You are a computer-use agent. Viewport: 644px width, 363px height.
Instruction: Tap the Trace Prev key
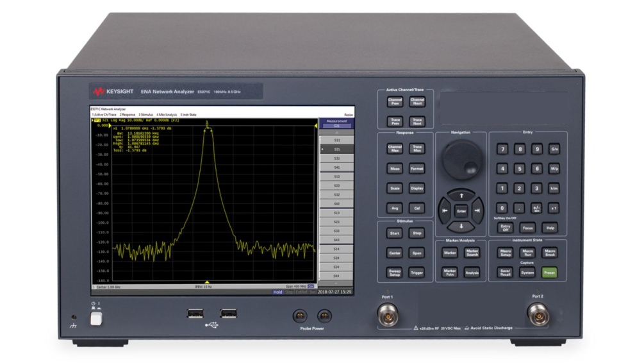tap(395, 122)
